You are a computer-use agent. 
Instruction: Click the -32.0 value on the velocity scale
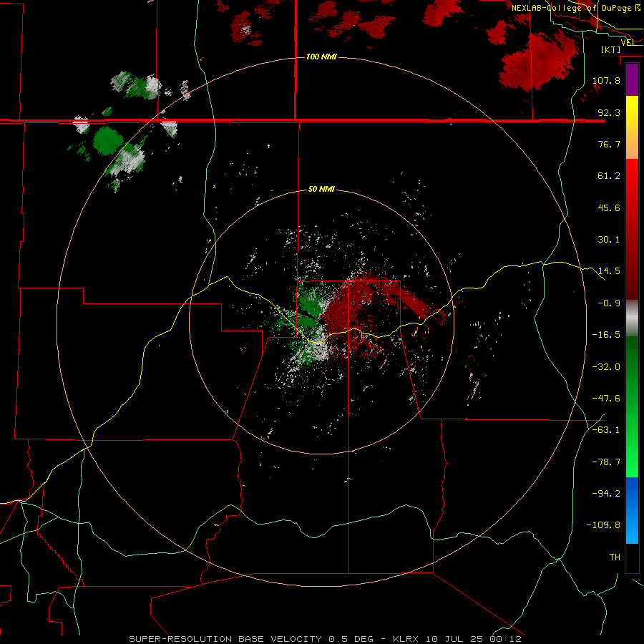tap(606, 367)
